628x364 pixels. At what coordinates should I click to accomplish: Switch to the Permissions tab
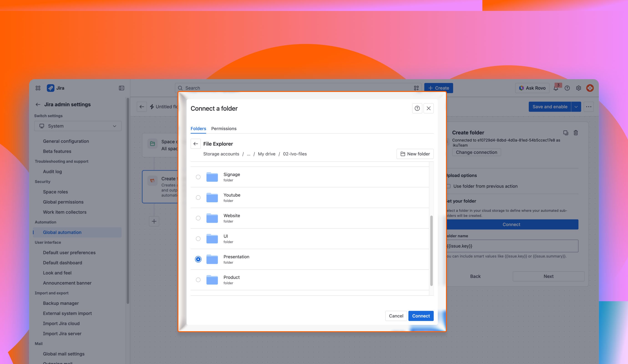[224, 129]
